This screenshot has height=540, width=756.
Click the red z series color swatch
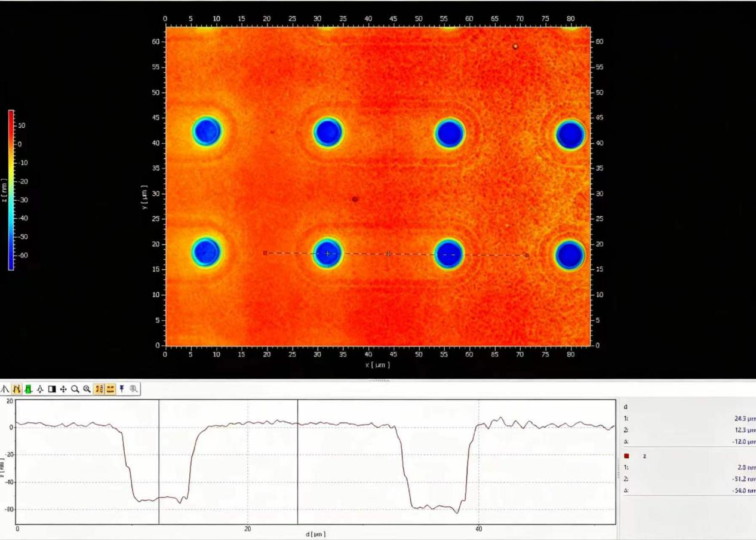tap(626, 456)
